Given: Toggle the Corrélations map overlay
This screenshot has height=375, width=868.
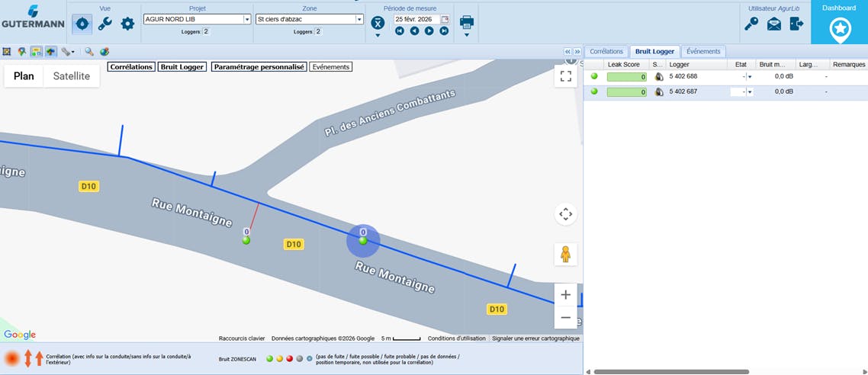Looking at the screenshot, I should click(131, 67).
